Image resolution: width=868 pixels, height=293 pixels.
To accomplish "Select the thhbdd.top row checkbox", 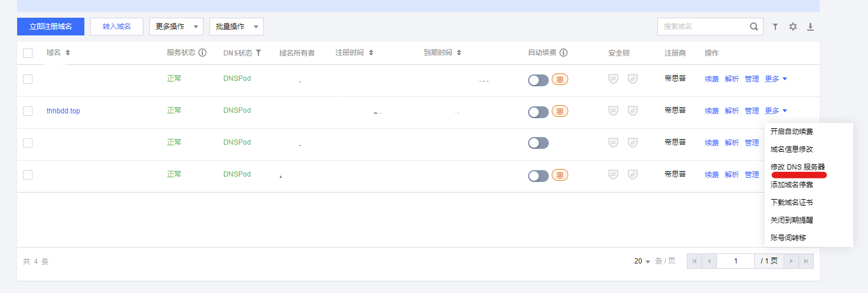I will (28, 111).
